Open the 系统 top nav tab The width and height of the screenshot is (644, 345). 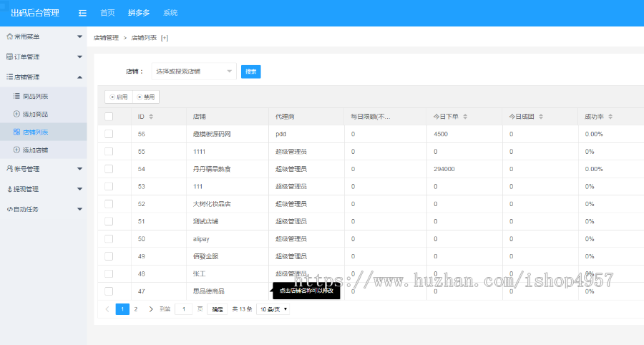click(170, 13)
